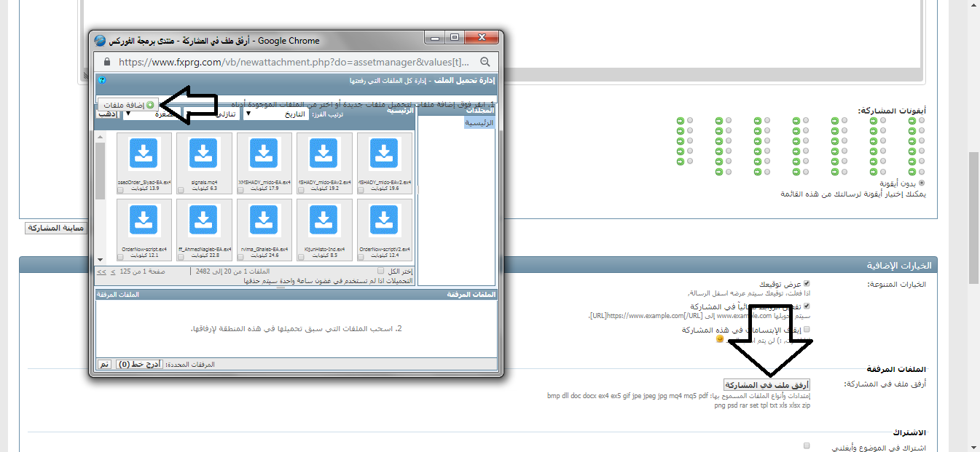
Task: Click the site padlock icon in popup
Action: coord(107,62)
